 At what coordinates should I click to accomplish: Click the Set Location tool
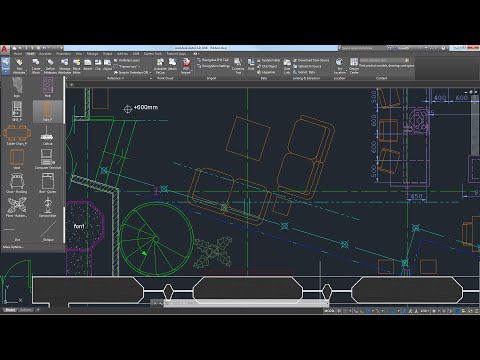(x=339, y=65)
